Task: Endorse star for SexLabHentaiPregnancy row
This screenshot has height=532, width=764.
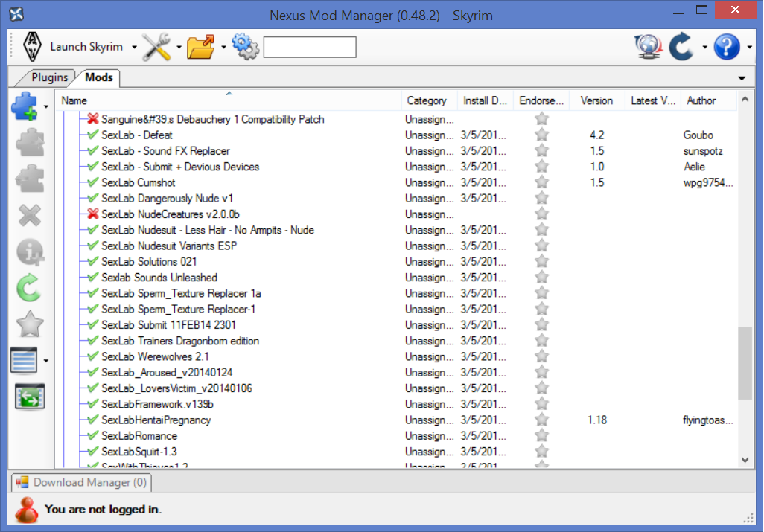Action: tap(541, 420)
